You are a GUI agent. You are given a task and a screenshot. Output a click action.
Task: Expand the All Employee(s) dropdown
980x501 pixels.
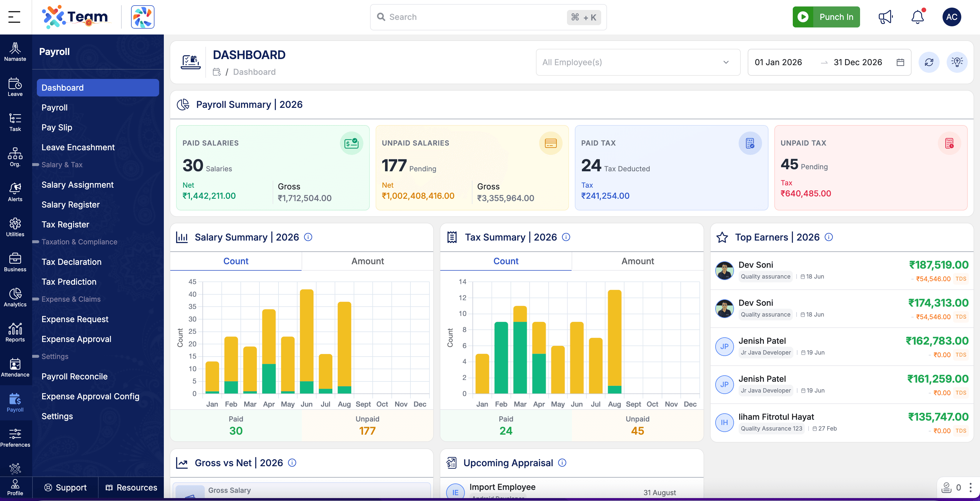click(638, 62)
